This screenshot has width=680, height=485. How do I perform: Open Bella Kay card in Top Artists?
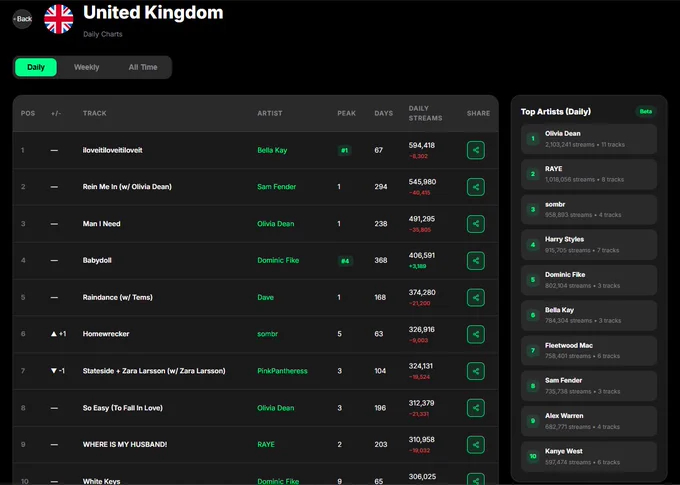tap(589, 315)
